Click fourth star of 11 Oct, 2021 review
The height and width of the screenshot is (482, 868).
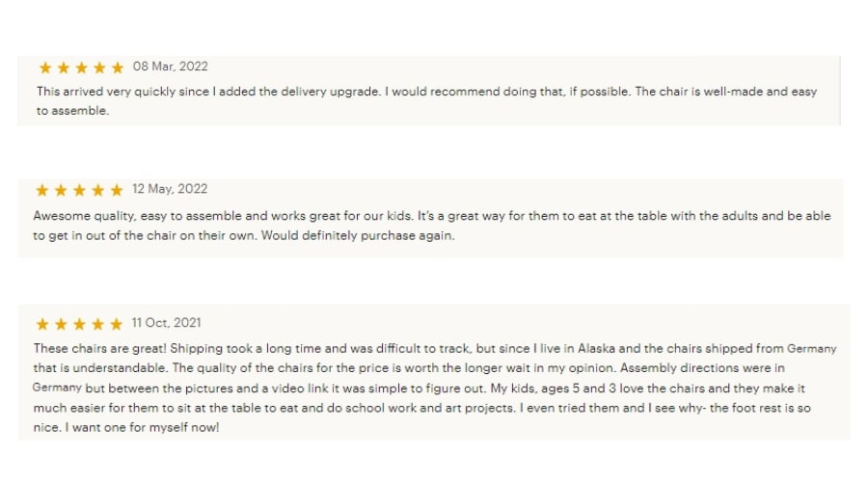97,324
